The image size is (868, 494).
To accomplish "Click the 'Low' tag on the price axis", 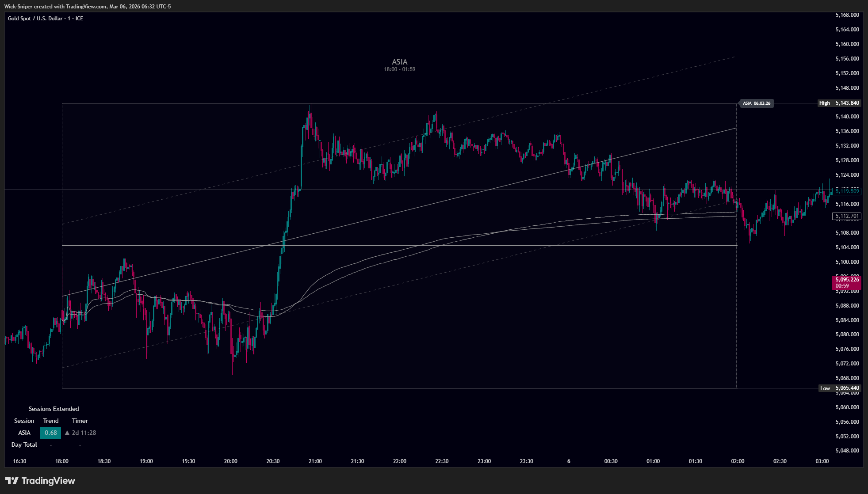I will 825,388.
